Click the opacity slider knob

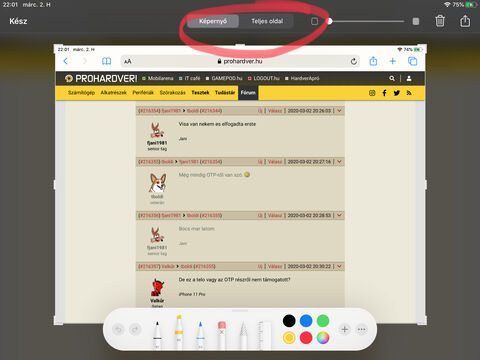pos(329,21)
